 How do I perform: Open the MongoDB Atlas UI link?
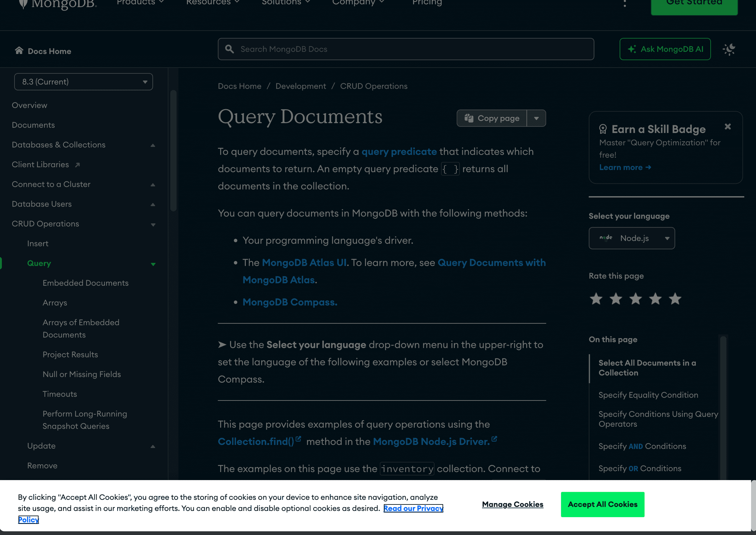[x=304, y=262]
